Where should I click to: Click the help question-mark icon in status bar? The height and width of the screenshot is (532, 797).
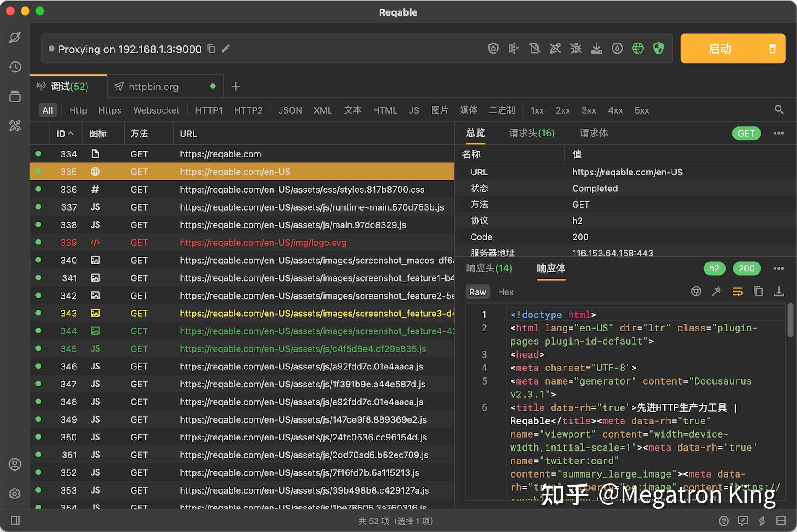point(724,521)
